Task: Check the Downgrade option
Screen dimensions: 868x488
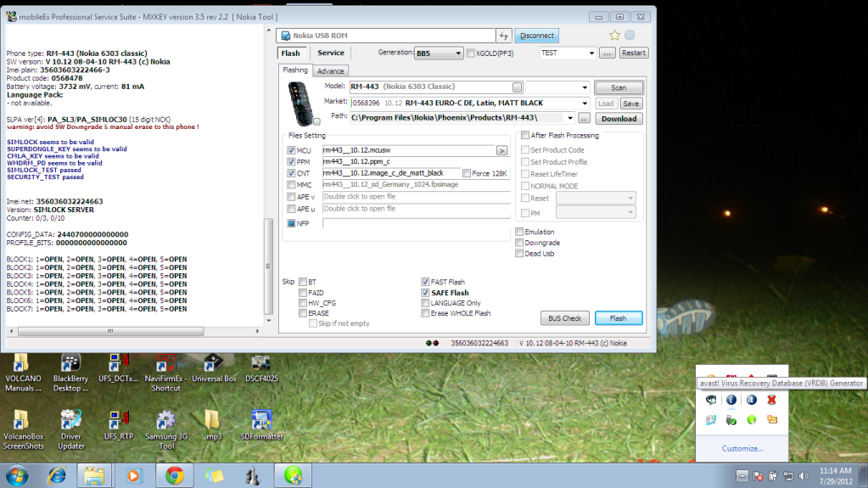Action: 519,243
